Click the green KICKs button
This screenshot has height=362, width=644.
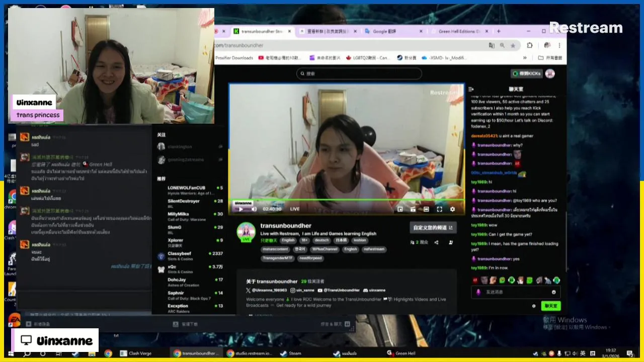(526, 73)
